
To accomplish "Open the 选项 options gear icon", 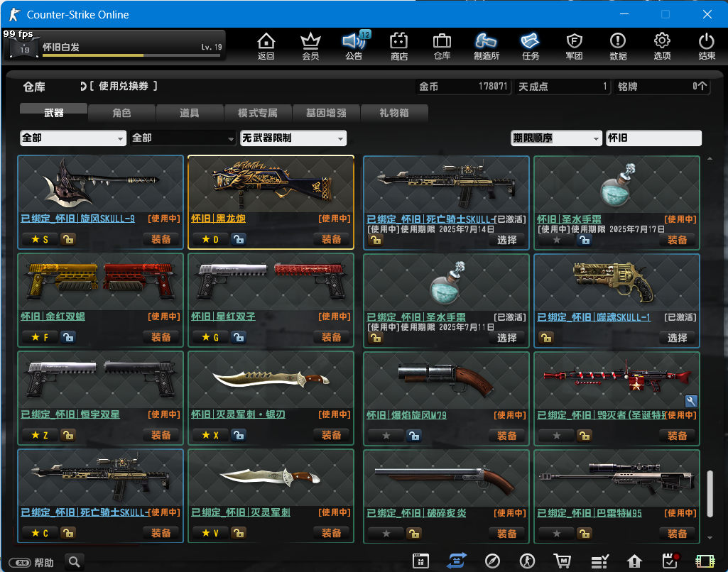I will click(x=662, y=46).
